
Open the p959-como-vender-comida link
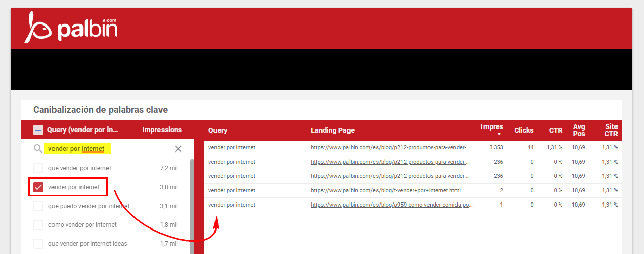pyautogui.click(x=392, y=205)
